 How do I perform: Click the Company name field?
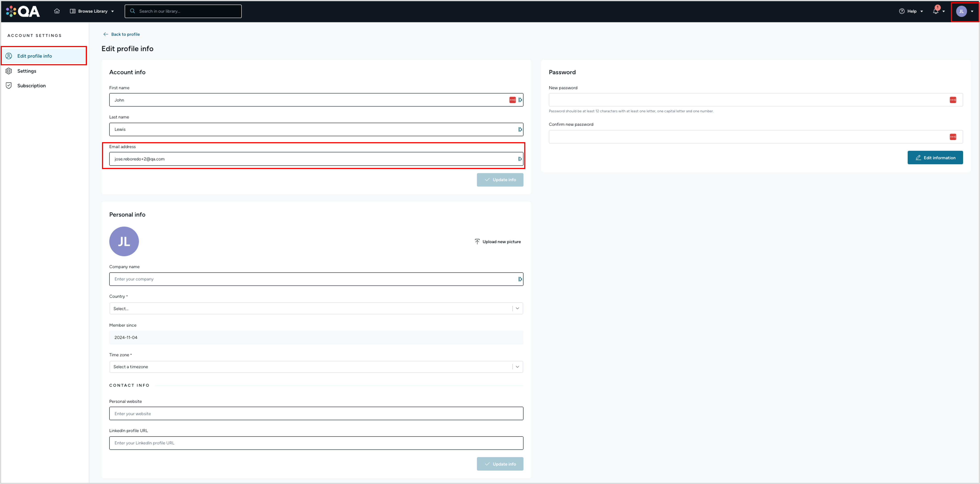pyautogui.click(x=316, y=279)
